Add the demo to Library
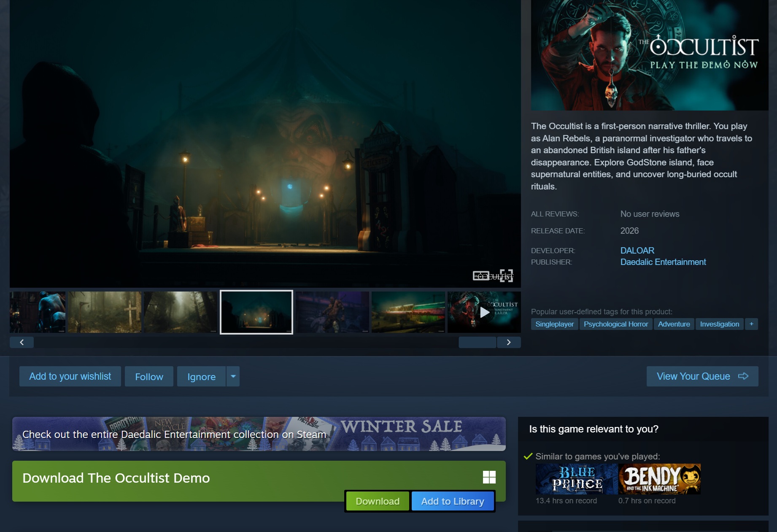The width and height of the screenshot is (777, 532). point(453,501)
